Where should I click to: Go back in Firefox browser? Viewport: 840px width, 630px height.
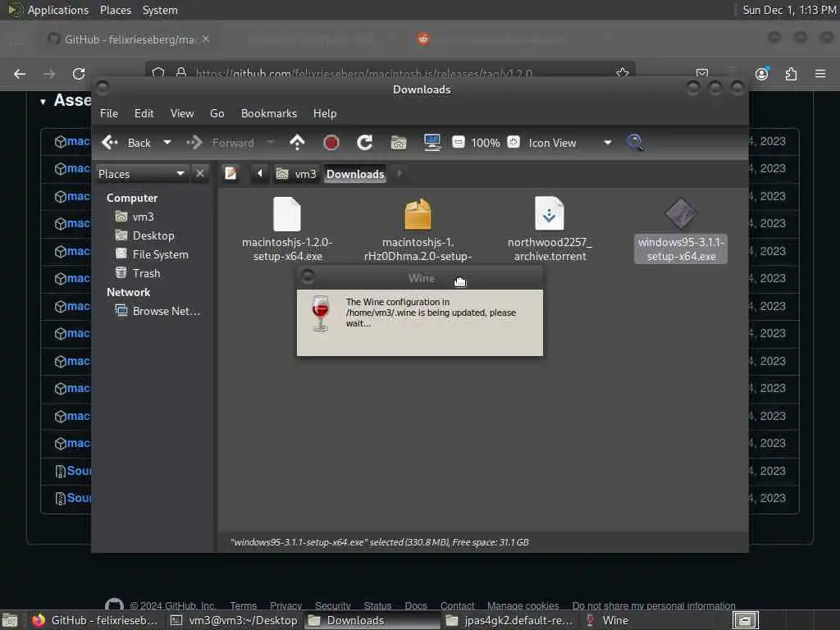point(20,73)
